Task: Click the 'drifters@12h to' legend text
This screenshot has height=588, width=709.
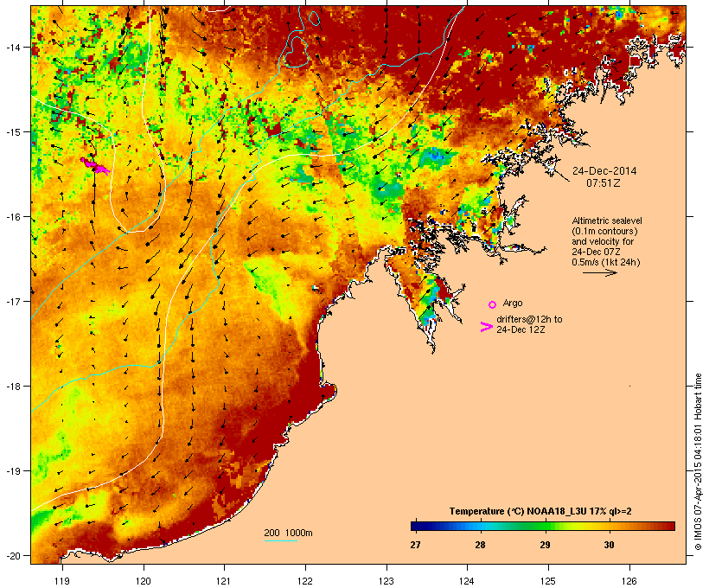Action: click(529, 319)
